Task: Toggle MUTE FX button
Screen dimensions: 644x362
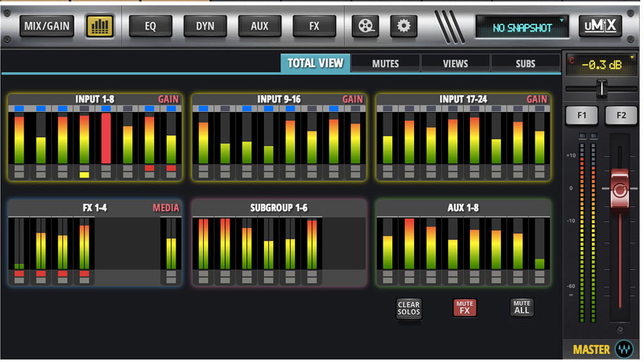Action: click(464, 307)
